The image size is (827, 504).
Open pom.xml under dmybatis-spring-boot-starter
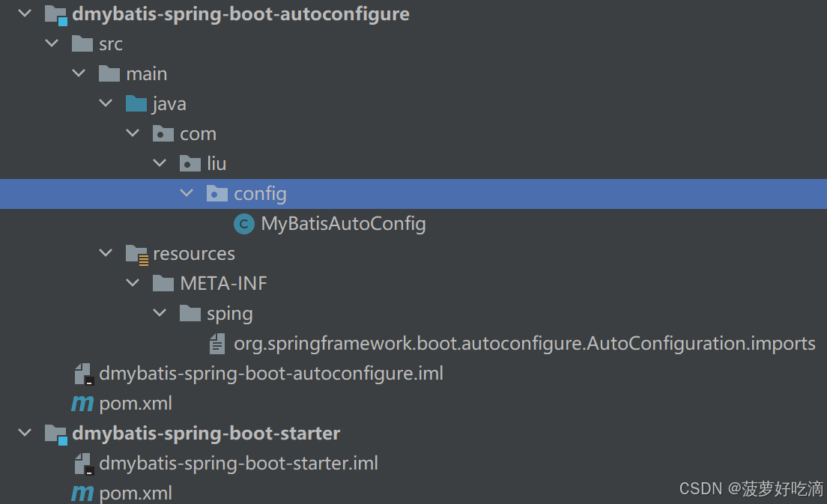pos(135,493)
